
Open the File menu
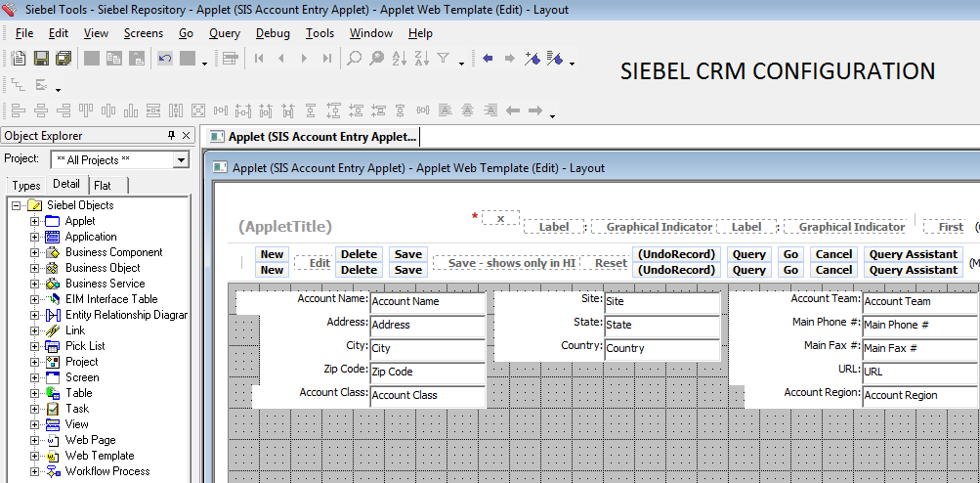click(x=24, y=33)
